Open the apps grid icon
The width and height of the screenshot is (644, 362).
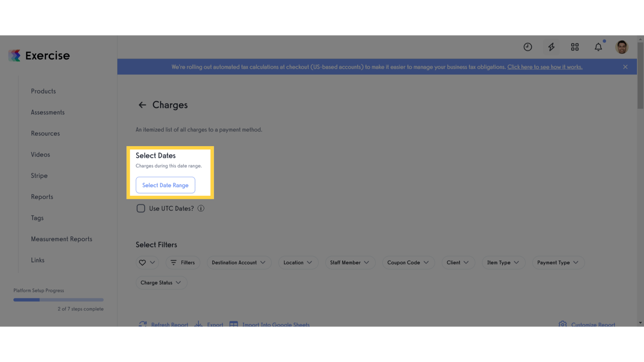click(x=575, y=47)
